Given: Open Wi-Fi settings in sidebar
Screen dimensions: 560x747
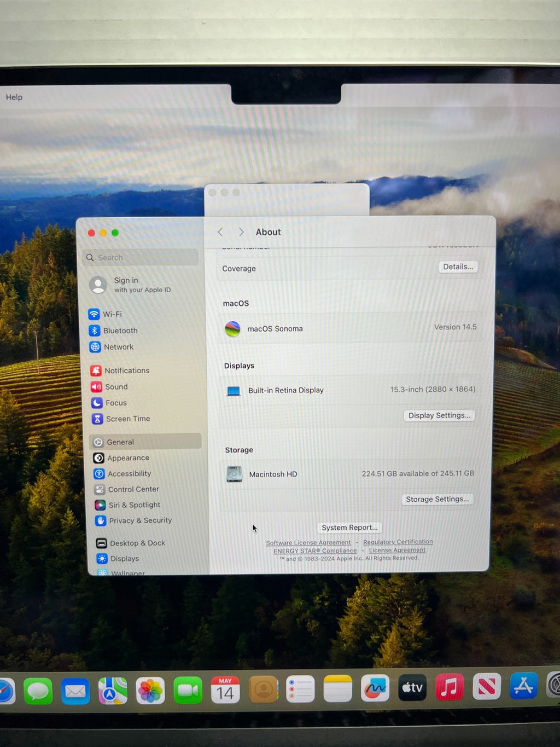Looking at the screenshot, I should click(x=105, y=314).
